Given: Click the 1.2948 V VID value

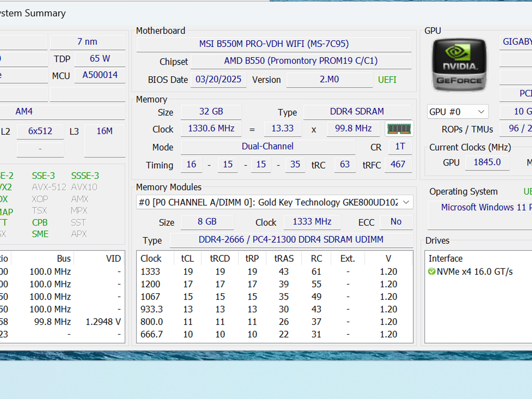Looking at the screenshot, I should pyautogui.click(x=103, y=322).
